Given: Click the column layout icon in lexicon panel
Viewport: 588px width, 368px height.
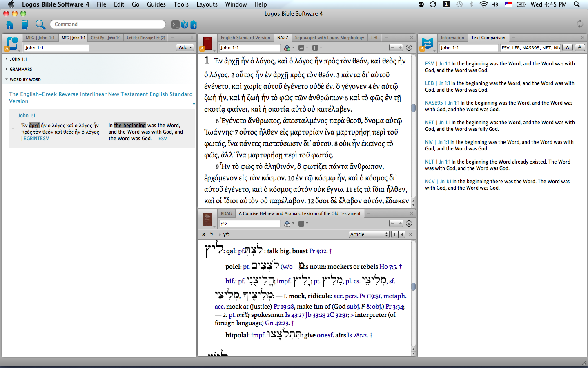Looking at the screenshot, I should [x=303, y=224].
